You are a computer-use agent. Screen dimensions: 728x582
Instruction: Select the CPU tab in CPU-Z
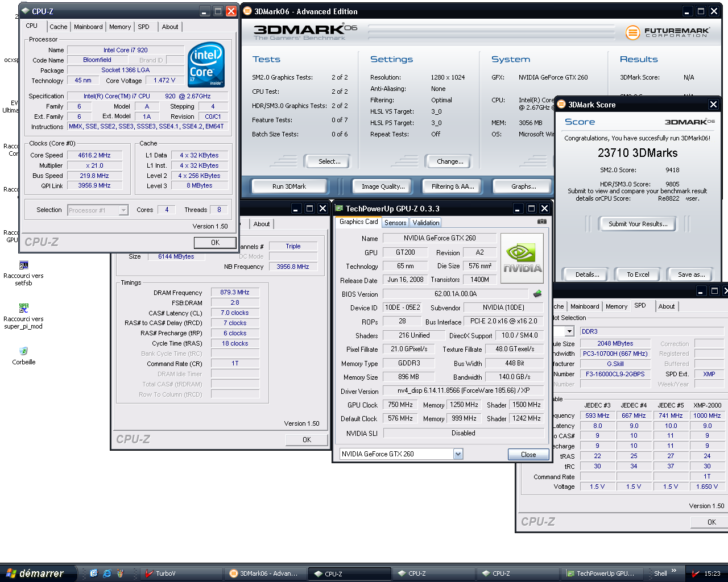(32, 26)
